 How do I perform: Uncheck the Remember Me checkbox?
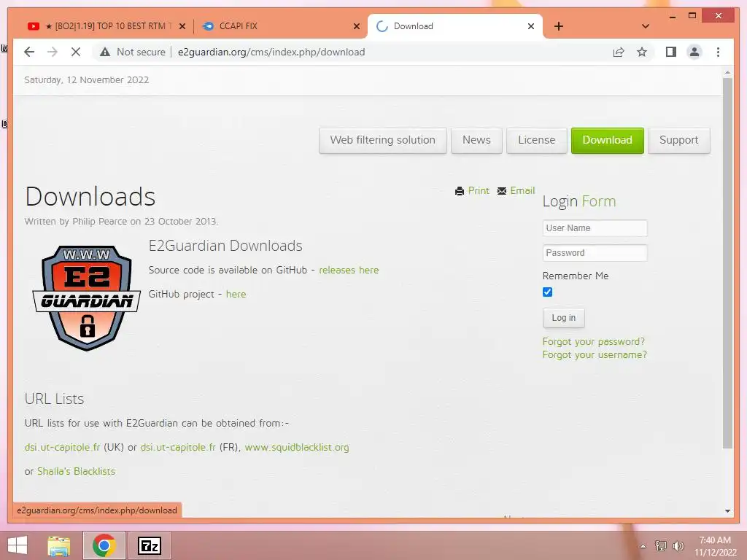(547, 292)
